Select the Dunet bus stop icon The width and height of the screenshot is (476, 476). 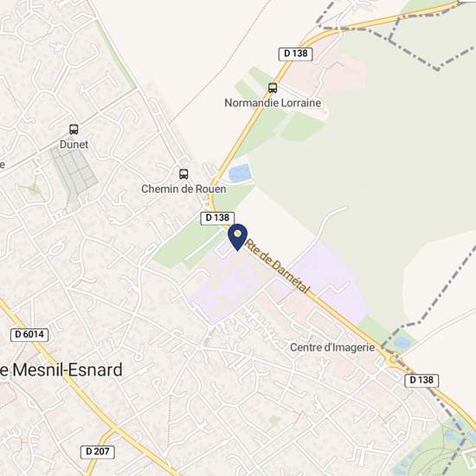74,130
